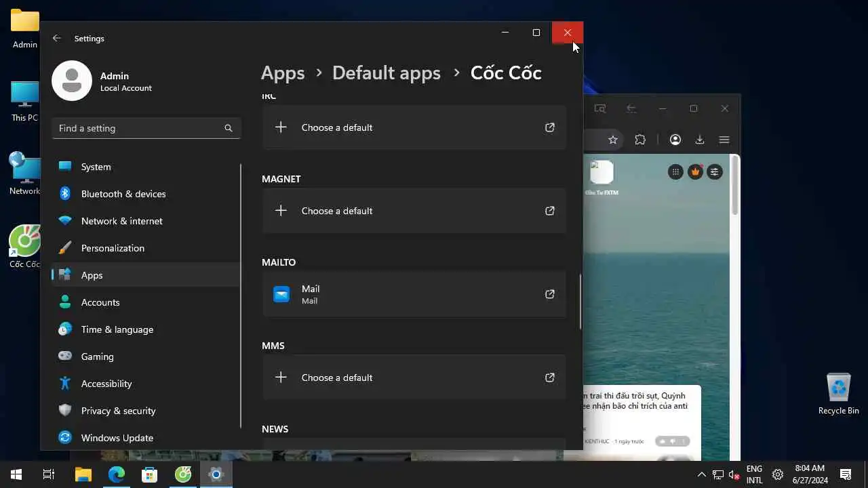Open Windows Update settings

pos(146,438)
